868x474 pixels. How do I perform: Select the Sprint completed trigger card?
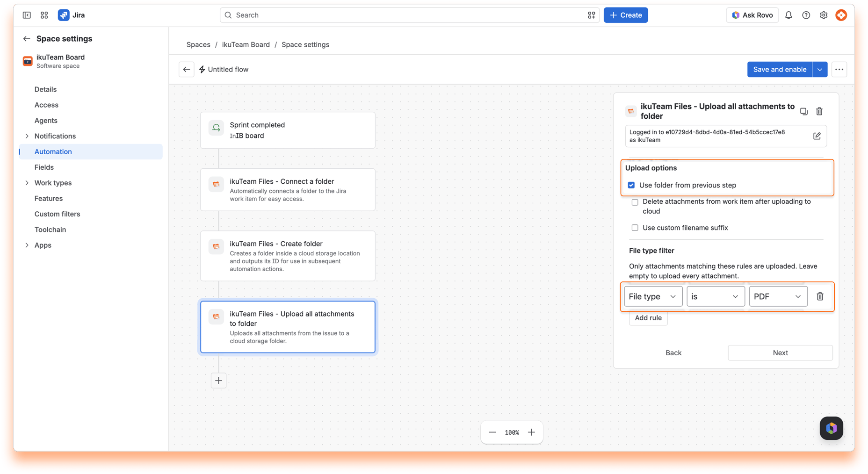288,130
